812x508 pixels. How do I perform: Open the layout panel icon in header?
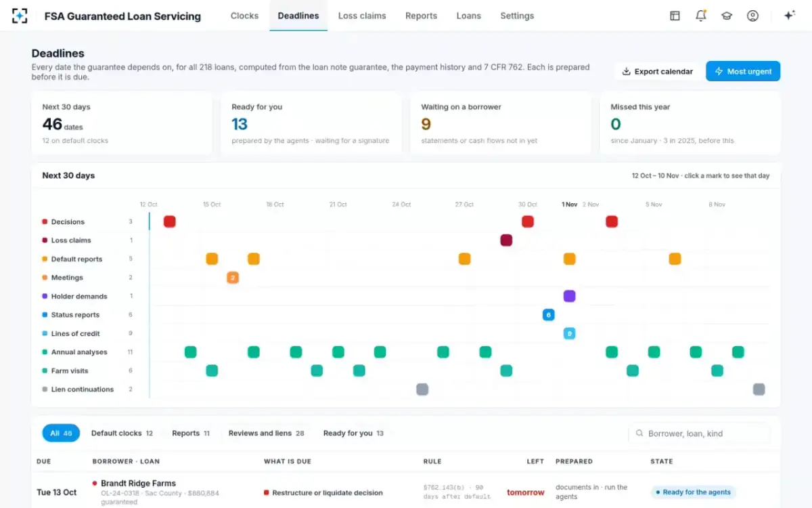(675, 16)
